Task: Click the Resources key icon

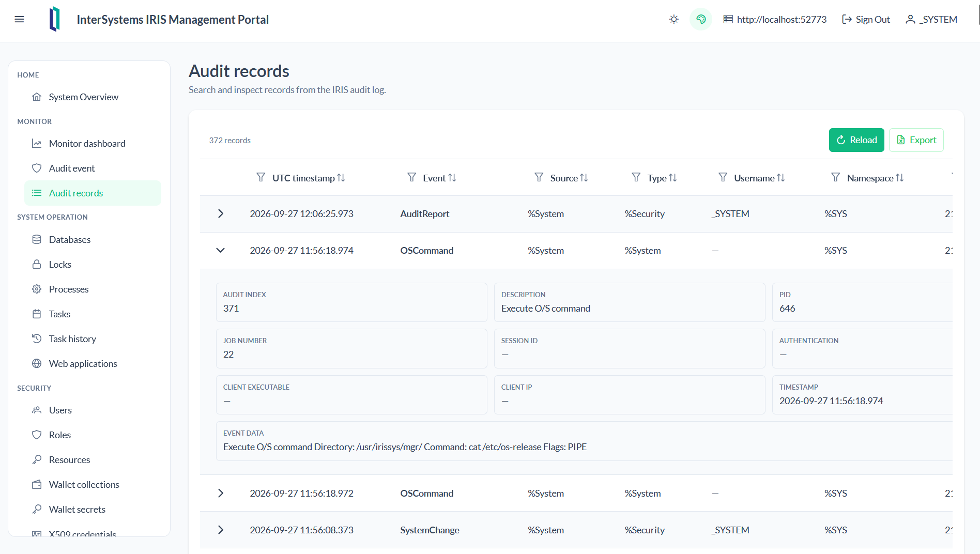Action: pyautogui.click(x=37, y=460)
